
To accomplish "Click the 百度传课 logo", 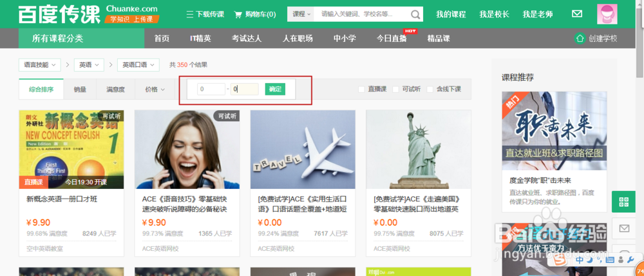I will click(59, 14).
